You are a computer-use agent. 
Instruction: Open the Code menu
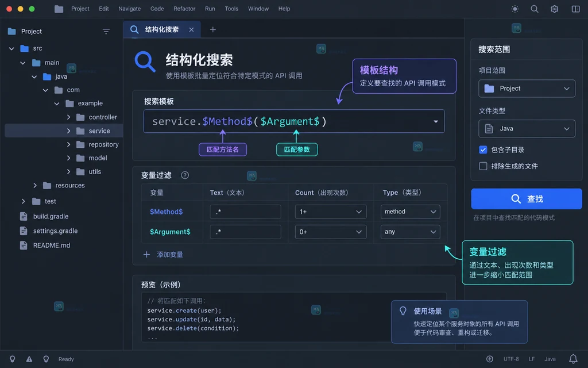tap(157, 9)
